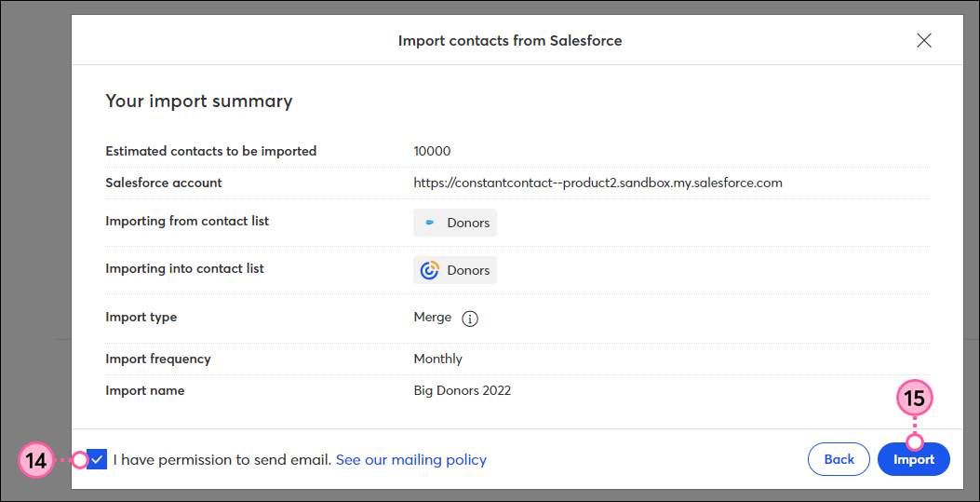
Task: Click the Salesforce account label
Action: coord(164,183)
